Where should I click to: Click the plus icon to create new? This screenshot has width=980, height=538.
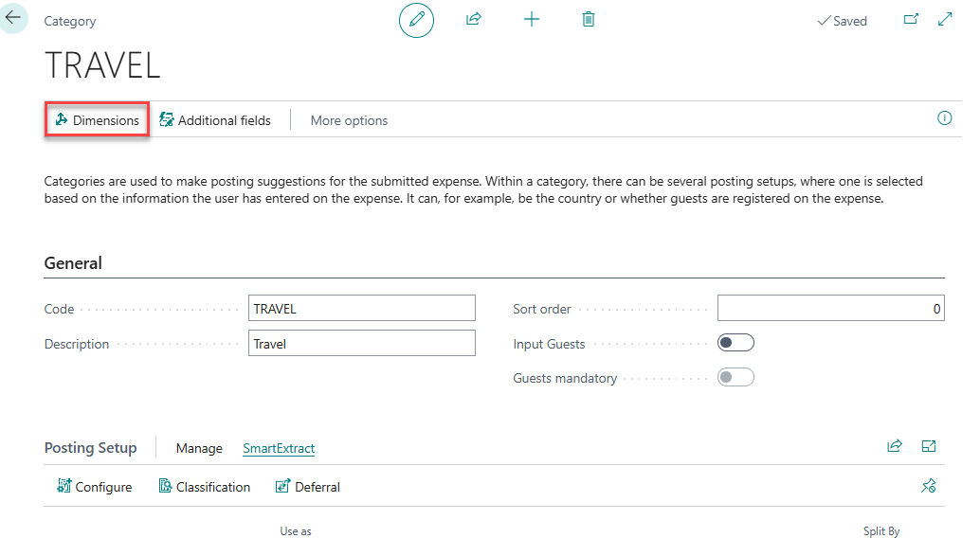[x=532, y=20]
